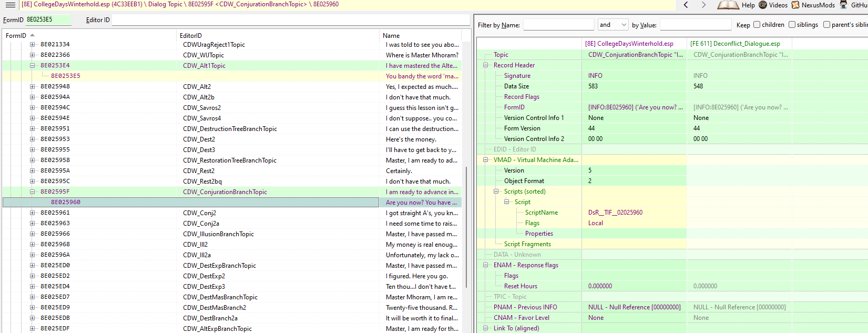The image size is (868, 333).
Task: Click the Signature row label
Action: [517, 76]
